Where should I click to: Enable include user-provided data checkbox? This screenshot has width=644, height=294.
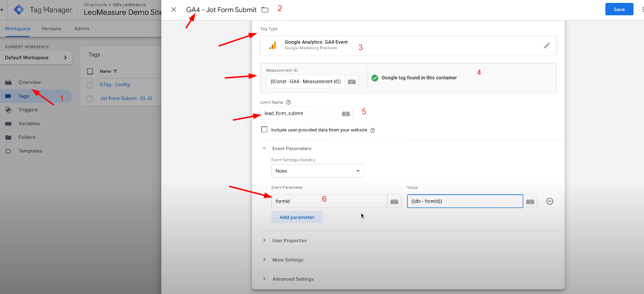click(x=264, y=129)
